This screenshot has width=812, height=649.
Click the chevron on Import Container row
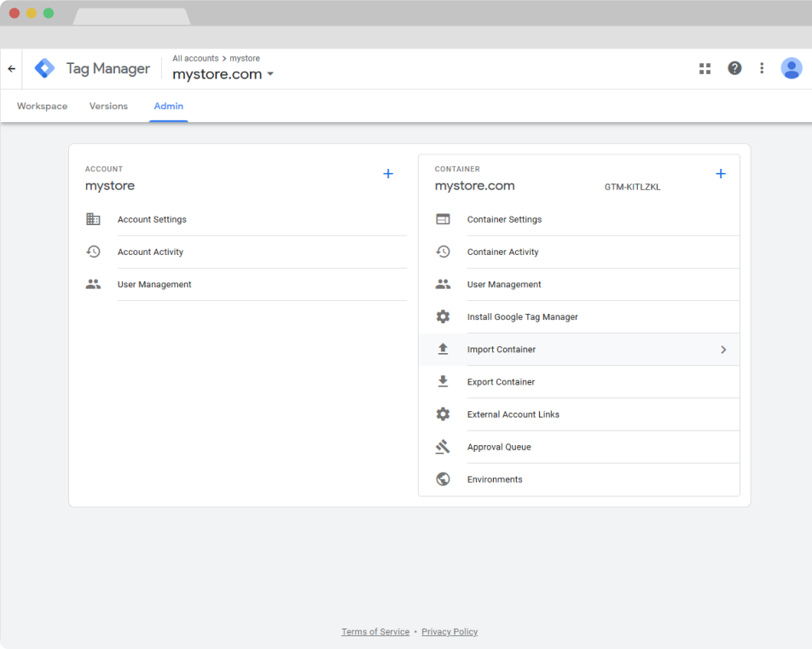(x=723, y=350)
